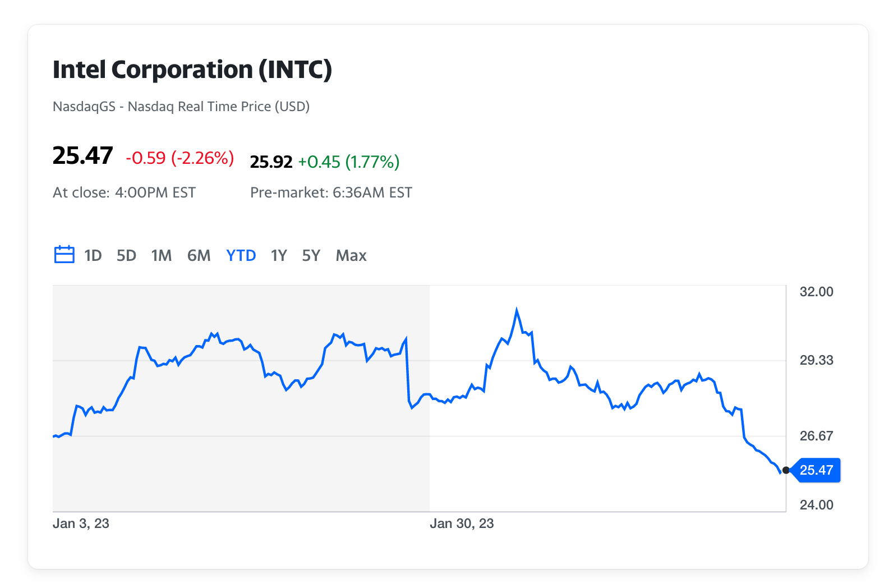Switch to the 1Y range
Screen dimensions: 884x588
279,256
